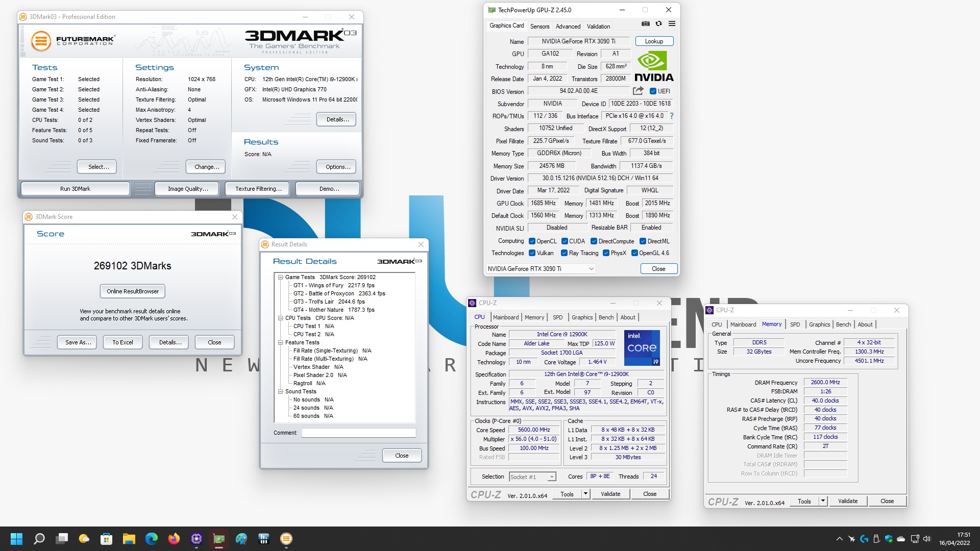Open Tools dropdown arrow in Memory window
980x551 pixels.
[x=822, y=501]
